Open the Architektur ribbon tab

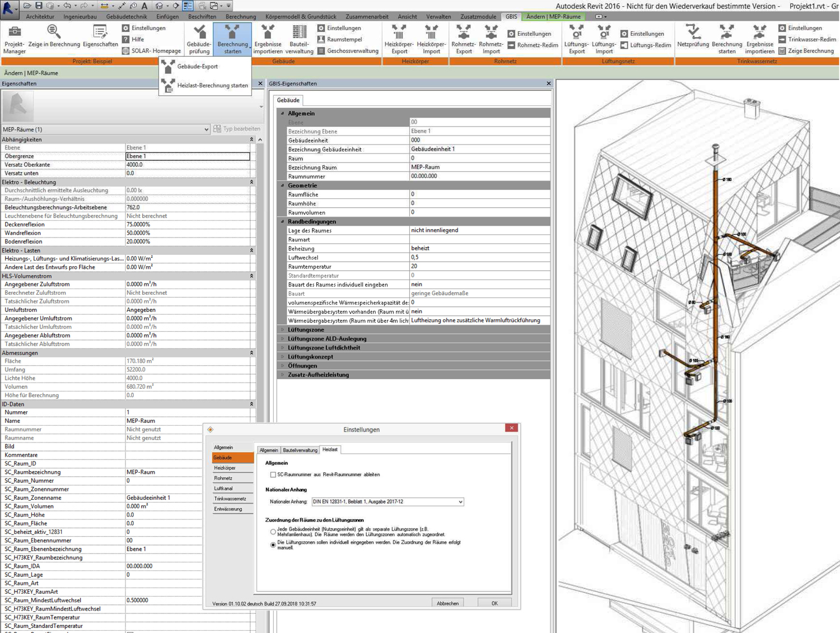(x=40, y=17)
